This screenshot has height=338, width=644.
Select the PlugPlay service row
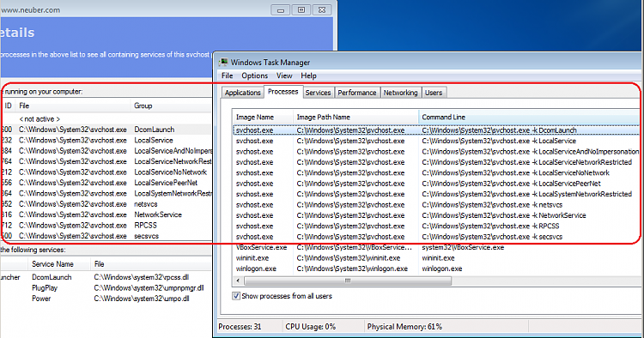(106, 288)
